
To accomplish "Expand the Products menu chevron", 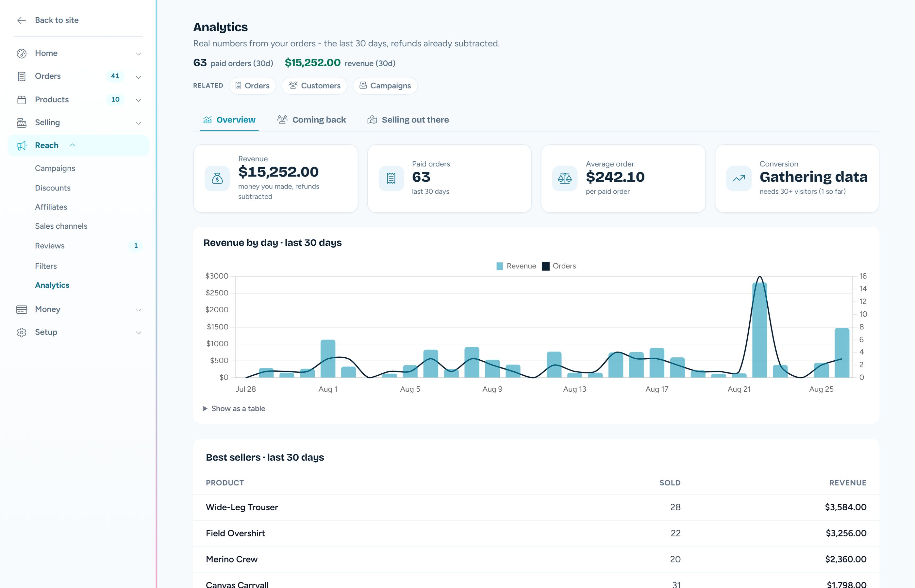I will [x=139, y=100].
